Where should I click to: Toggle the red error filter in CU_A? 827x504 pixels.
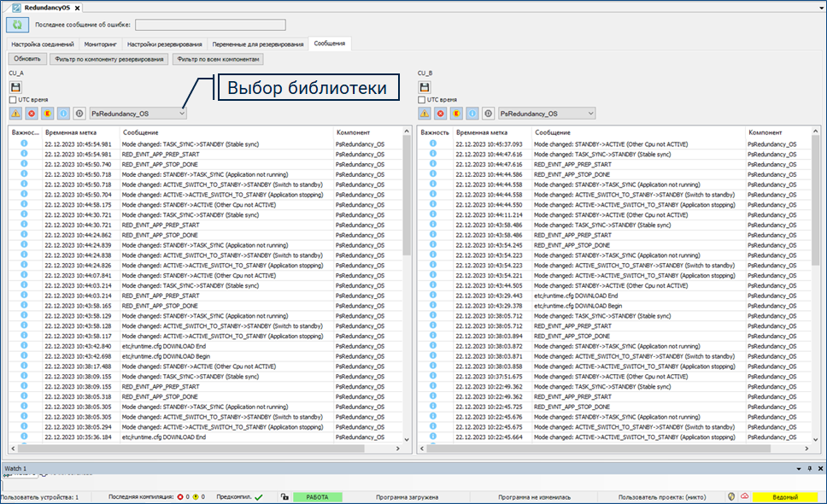[32, 113]
